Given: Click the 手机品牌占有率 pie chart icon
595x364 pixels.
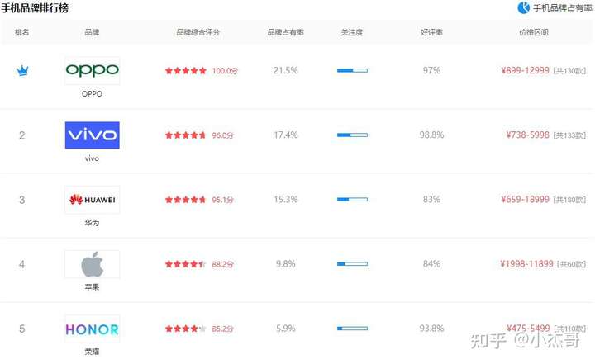Looking at the screenshot, I should [x=524, y=7].
